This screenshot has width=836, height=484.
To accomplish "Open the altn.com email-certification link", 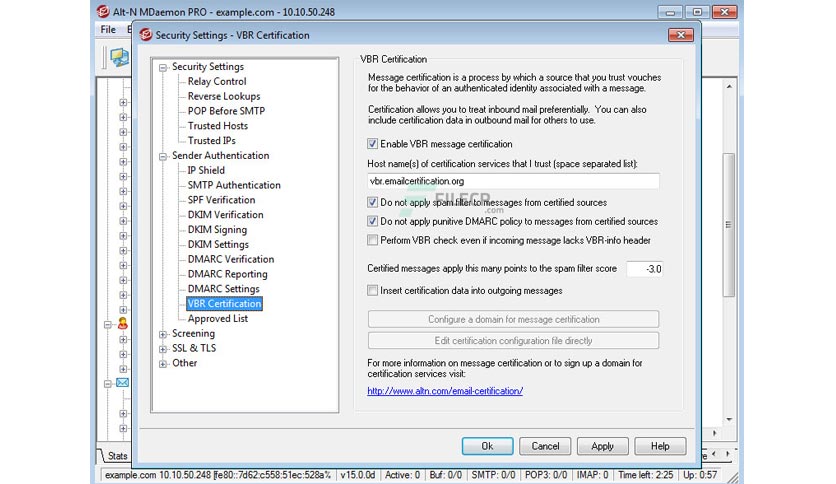I will tap(445, 391).
